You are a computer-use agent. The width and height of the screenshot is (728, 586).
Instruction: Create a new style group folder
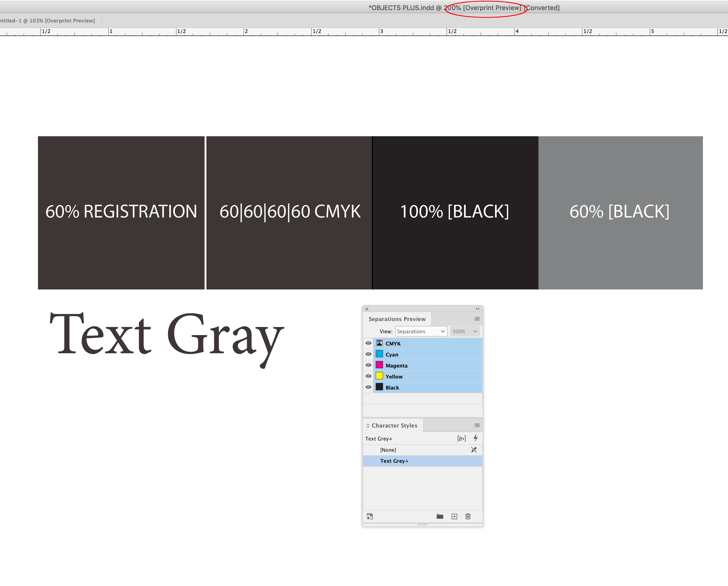coord(440,516)
